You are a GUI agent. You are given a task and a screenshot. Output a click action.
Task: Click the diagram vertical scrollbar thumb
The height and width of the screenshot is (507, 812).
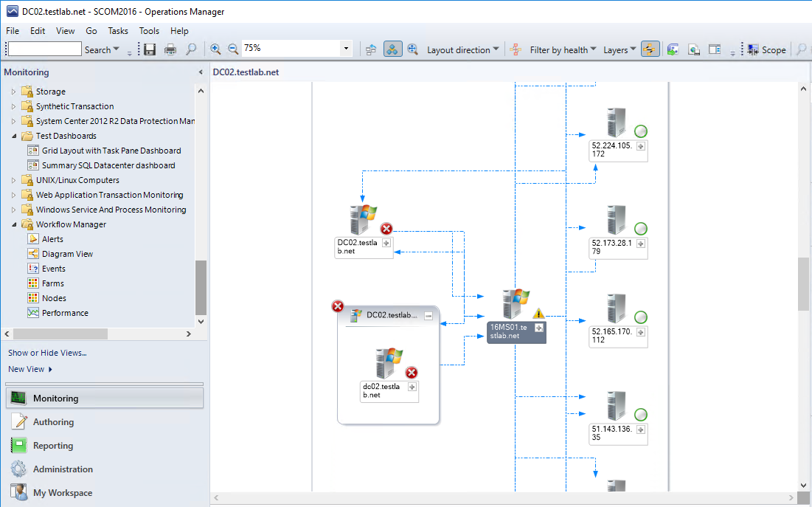(x=804, y=283)
